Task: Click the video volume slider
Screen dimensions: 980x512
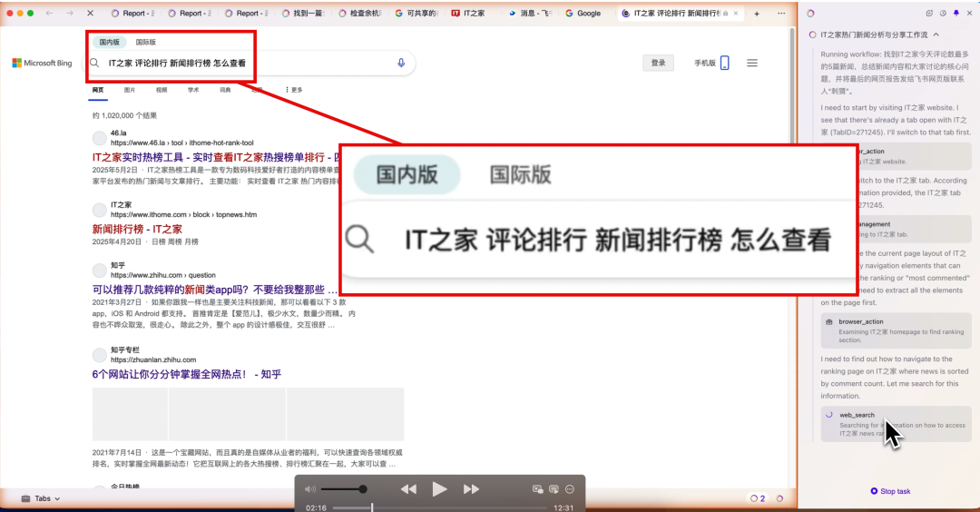Action: click(343, 489)
